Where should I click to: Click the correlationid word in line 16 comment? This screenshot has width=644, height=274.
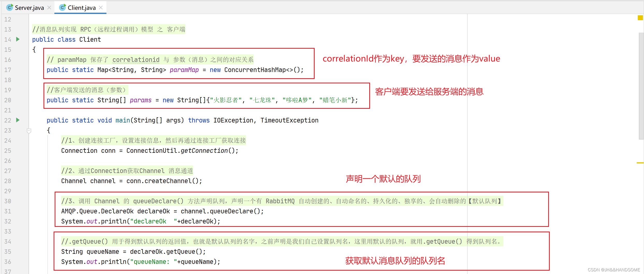tap(136, 60)
